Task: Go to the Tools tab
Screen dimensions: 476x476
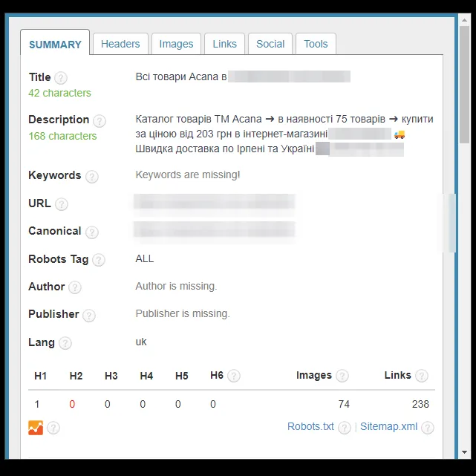Action: [316, 44]
